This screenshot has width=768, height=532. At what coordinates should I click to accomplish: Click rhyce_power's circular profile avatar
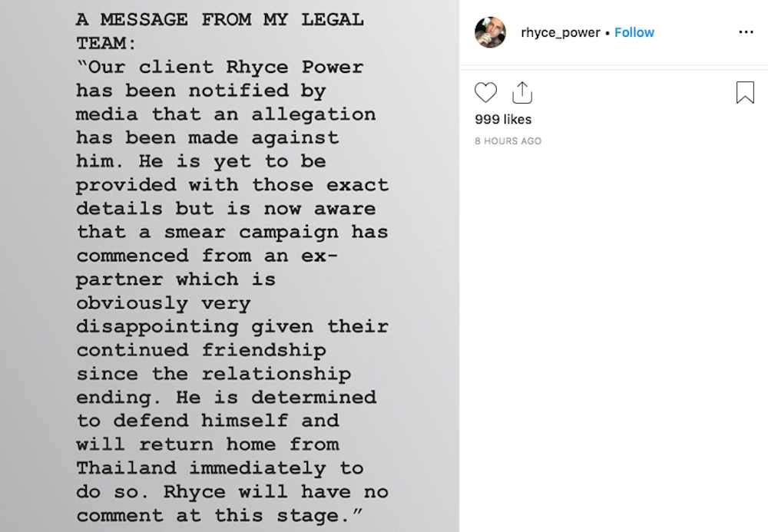(491, 32)
